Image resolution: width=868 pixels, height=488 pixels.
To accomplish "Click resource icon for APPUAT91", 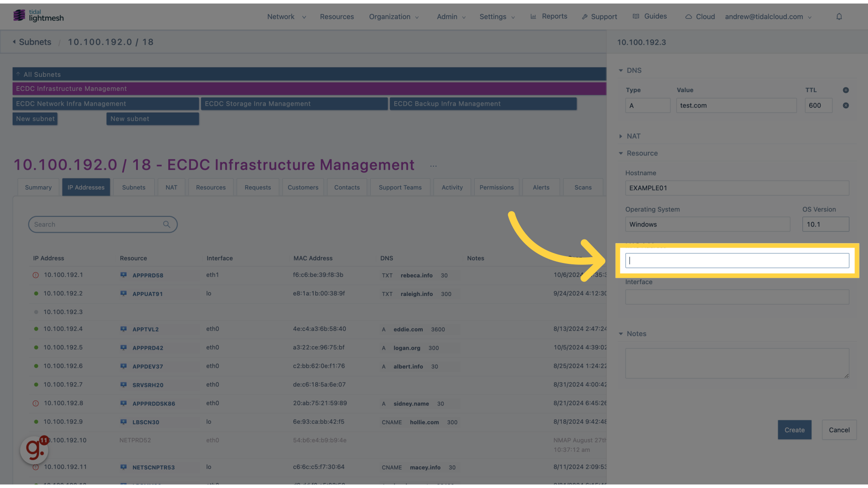I will point(123,293).
